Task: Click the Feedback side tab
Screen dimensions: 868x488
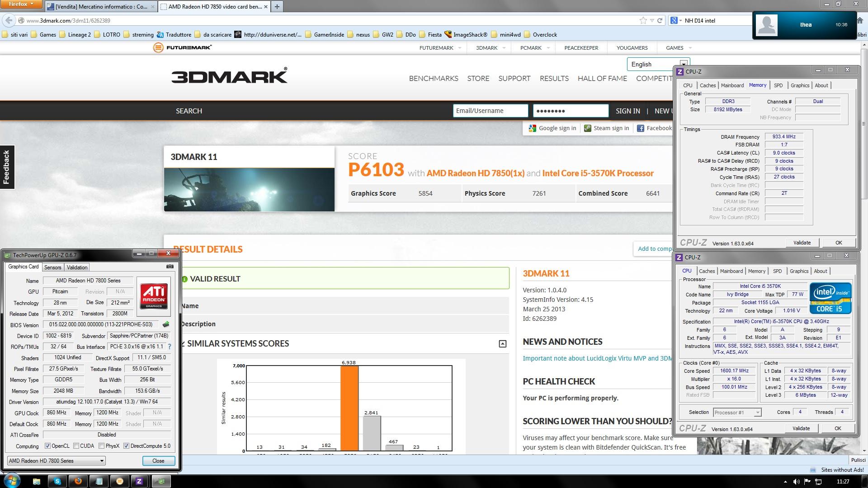Action: click(7, 167)
